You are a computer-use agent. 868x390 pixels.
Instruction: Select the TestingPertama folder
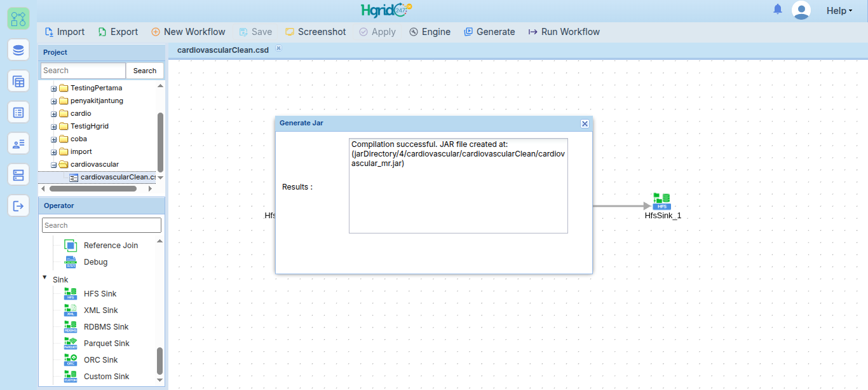pos(96,88)
